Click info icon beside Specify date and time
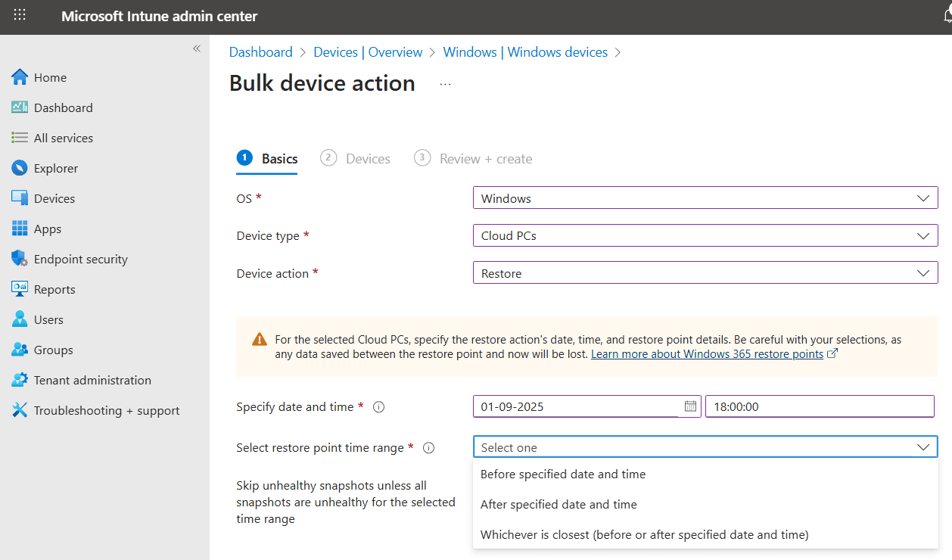The width and height of the screenshot is (952, 560). (x=379, y=407)
